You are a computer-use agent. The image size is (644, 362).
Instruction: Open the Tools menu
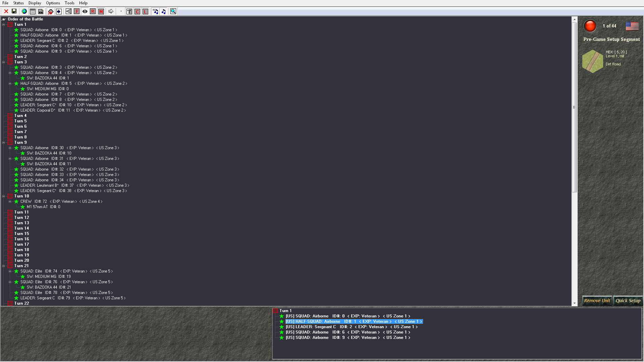point(69,3)
